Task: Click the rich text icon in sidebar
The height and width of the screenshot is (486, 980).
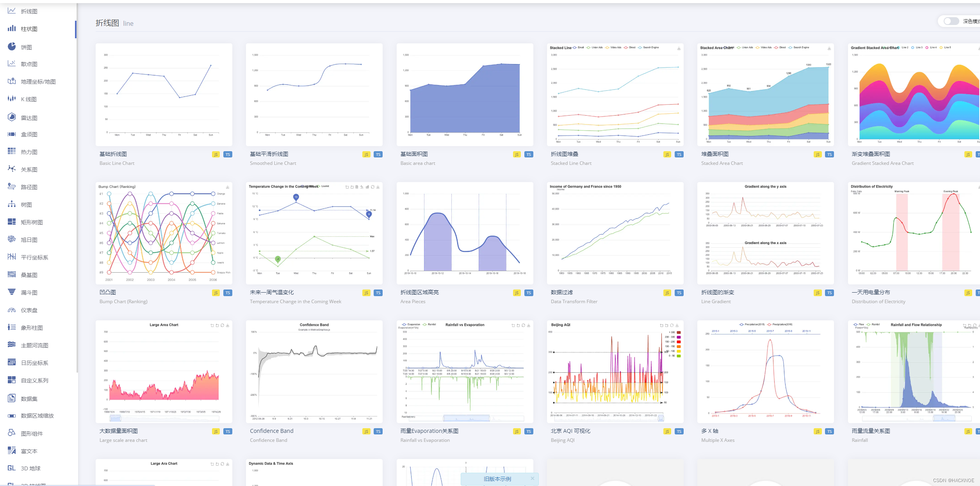Action: (12, 450)
